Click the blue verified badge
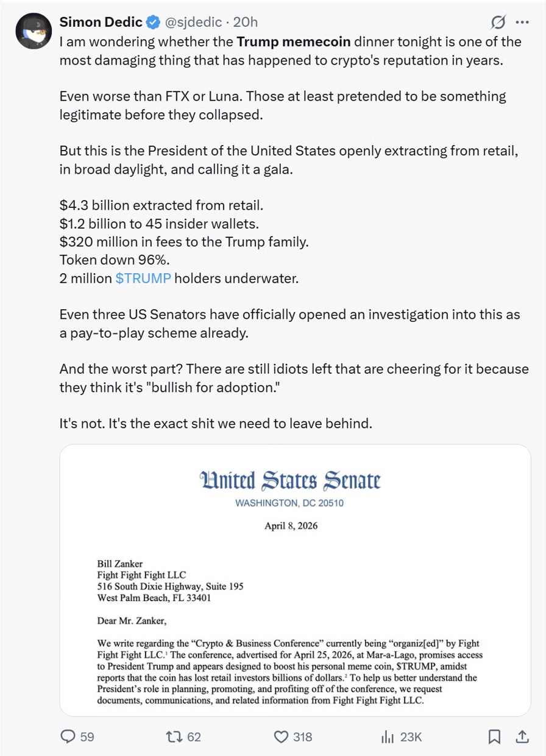Image resolution: width=546 pixels, height=756 pixels. pyautogui.click(x=153, y=23)
